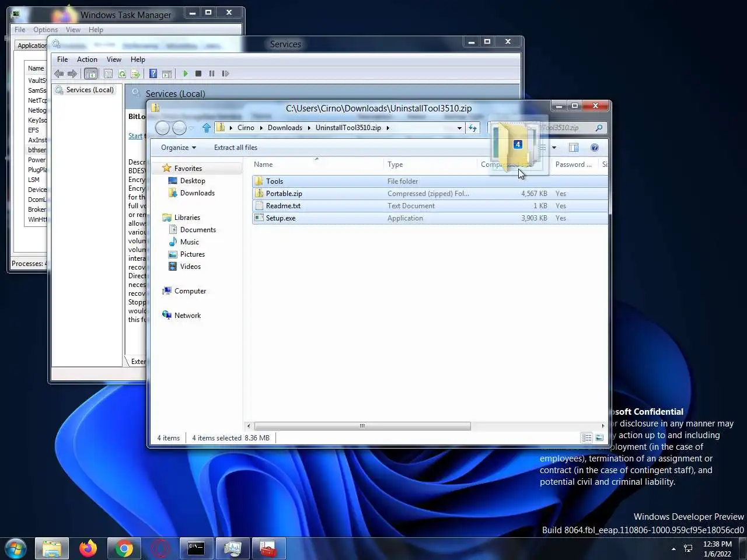Switch to Task Manager taskbar button
This screenshot has width=747, height=560.
232,549
